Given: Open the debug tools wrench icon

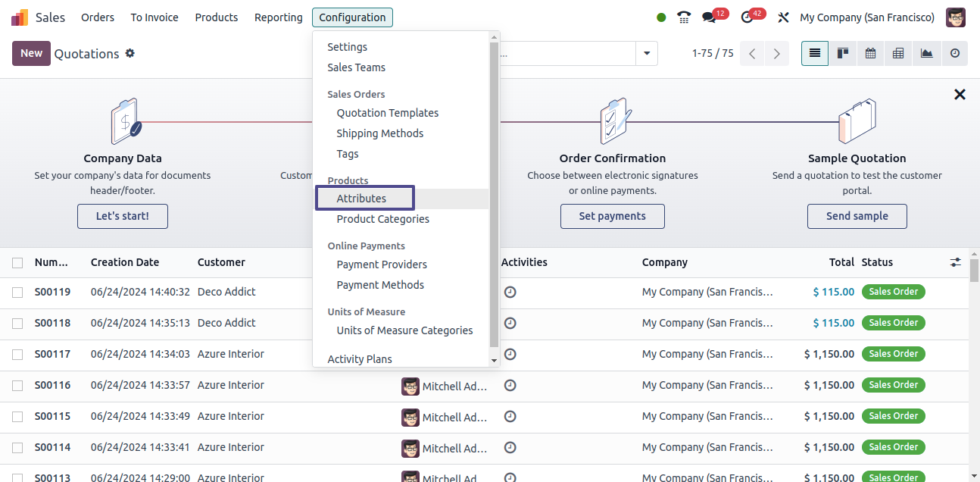Looking at the screenshot, I should point(783,17).
